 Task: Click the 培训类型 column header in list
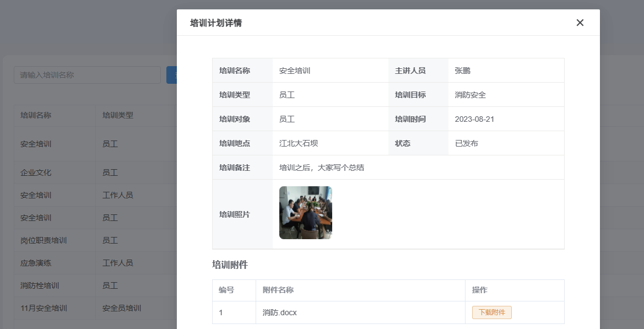coord(118,115)
